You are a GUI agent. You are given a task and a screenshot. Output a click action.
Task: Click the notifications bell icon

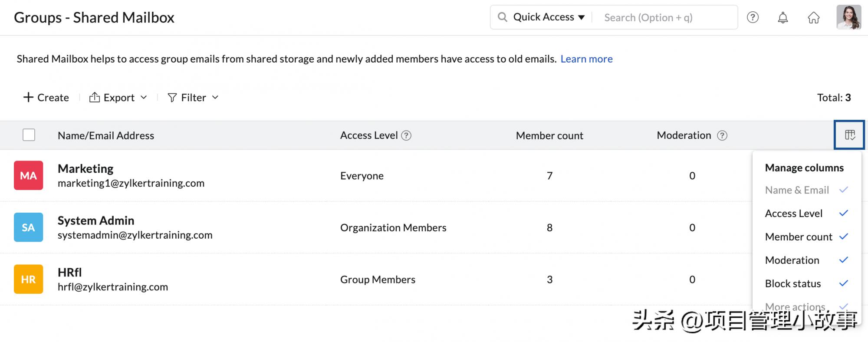click(x=783, y=17)
